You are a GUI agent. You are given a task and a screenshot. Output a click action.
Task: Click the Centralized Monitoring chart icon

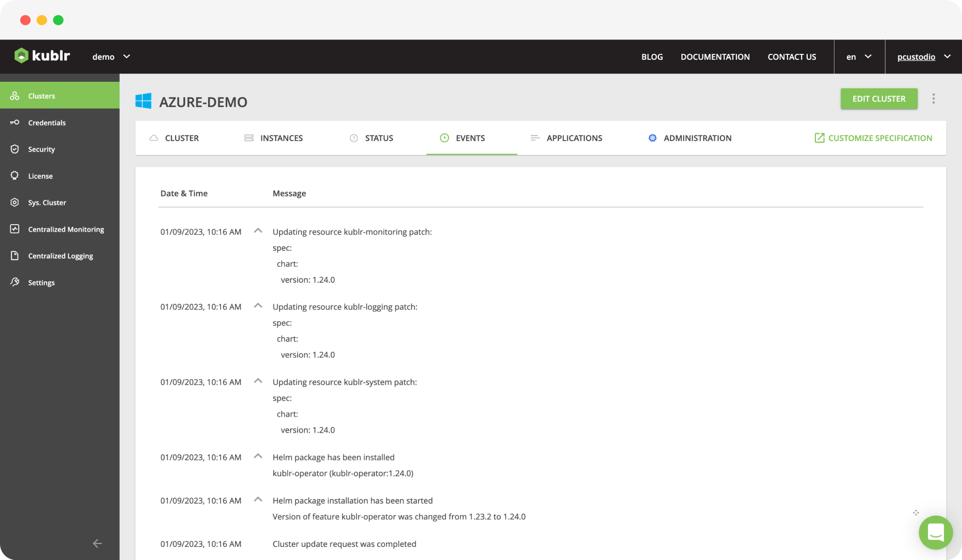pos(15,229)
